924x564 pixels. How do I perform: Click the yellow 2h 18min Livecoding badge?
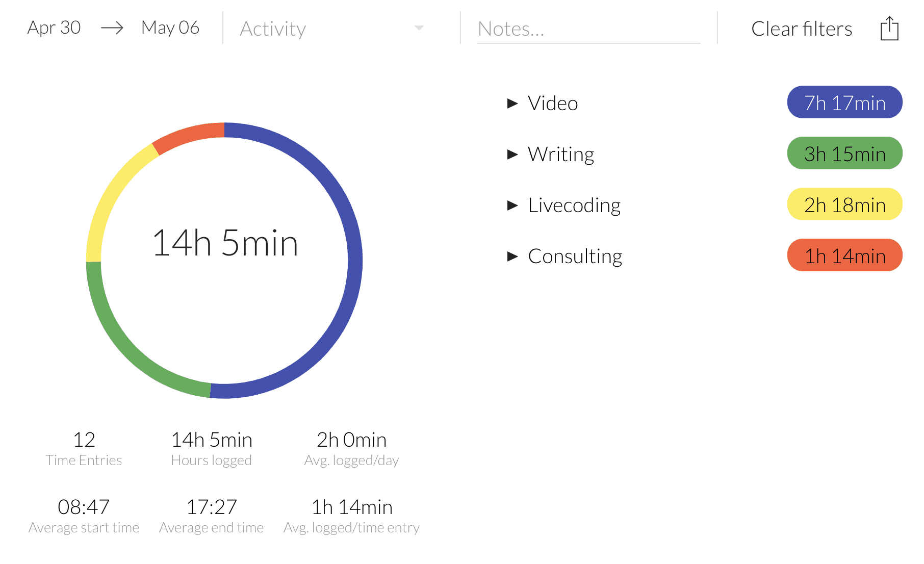tap(844, 204)
